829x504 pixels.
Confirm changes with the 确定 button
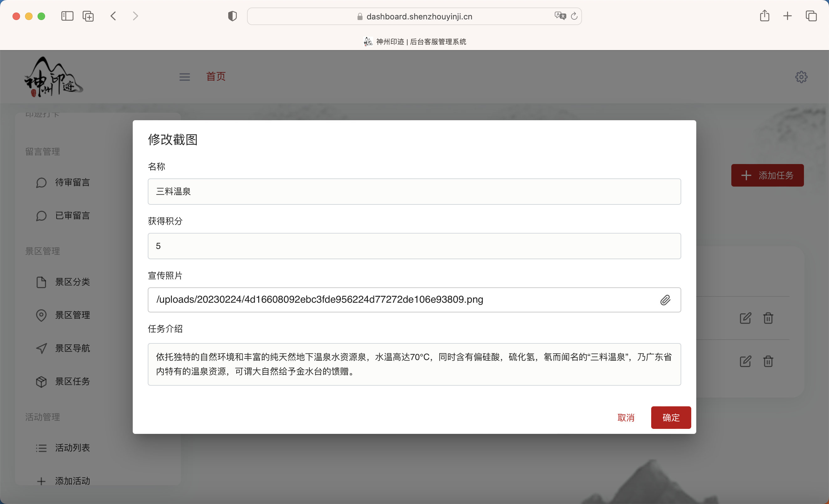[x=671, y=418]
